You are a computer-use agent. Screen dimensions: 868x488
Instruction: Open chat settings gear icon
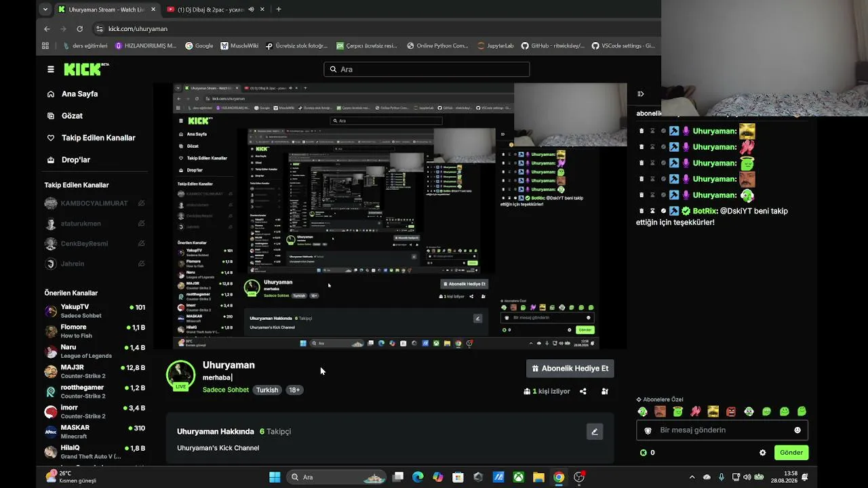[763, 453]
